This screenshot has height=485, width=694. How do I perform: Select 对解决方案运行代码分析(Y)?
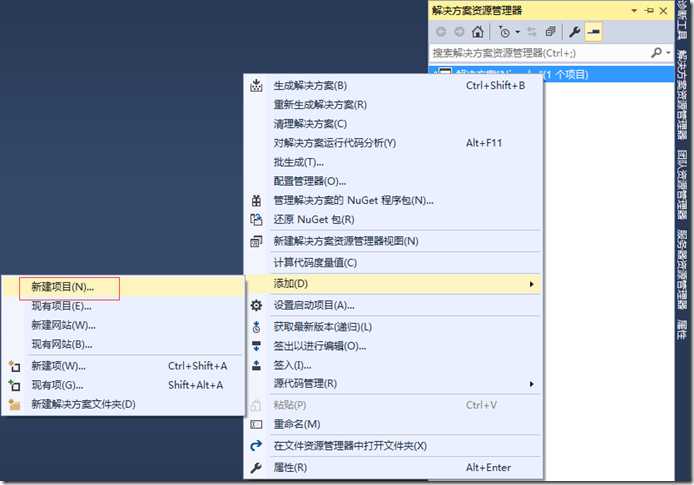click(393, 143)
